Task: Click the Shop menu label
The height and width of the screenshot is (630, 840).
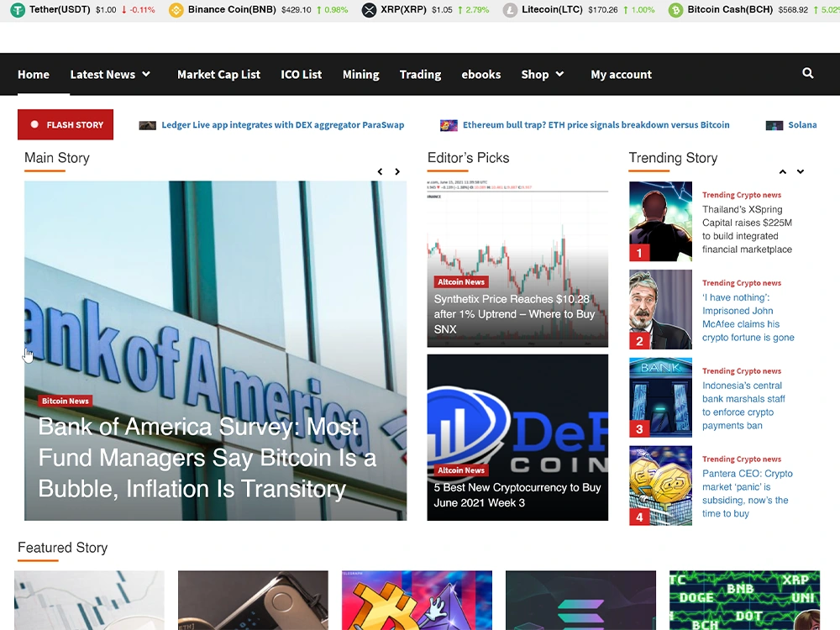Action: point(534,75)
